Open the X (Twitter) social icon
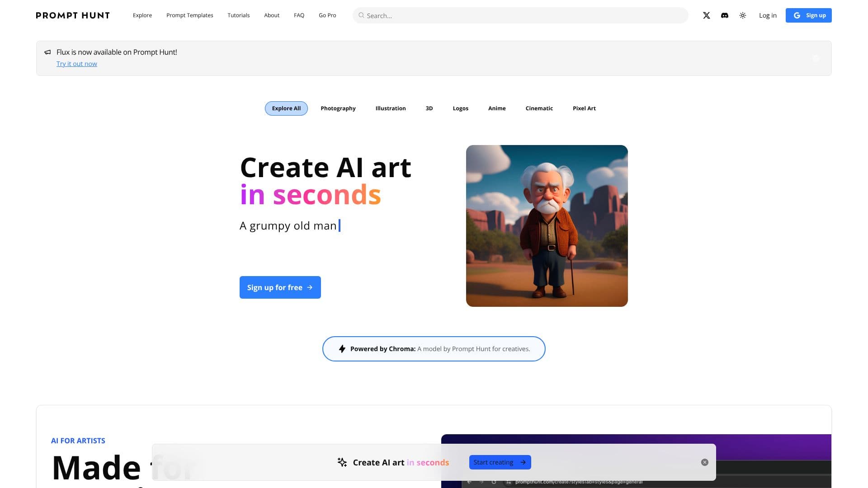This screenshot has height=488, width=868. point(706,15)
